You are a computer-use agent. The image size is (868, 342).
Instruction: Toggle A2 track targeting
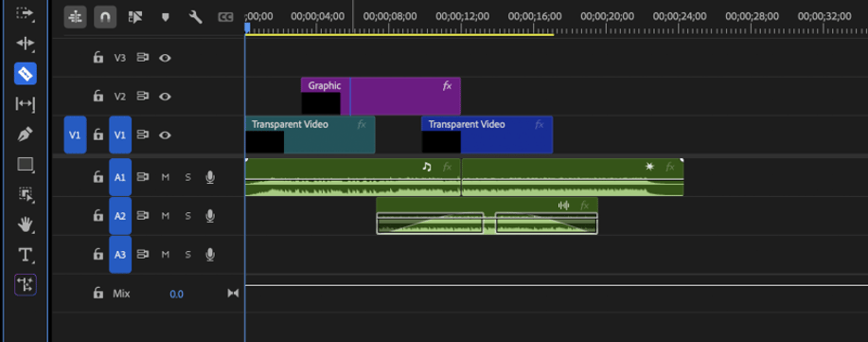(120, 216)
